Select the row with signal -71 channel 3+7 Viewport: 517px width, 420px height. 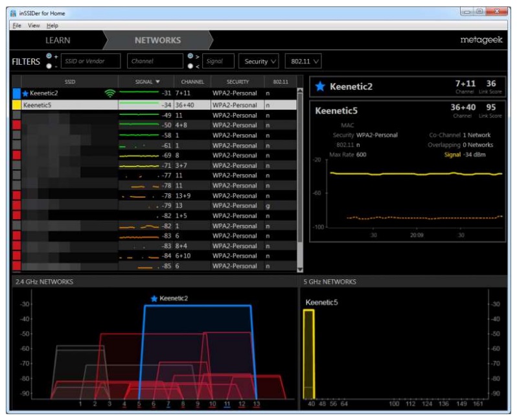(154, 165)
